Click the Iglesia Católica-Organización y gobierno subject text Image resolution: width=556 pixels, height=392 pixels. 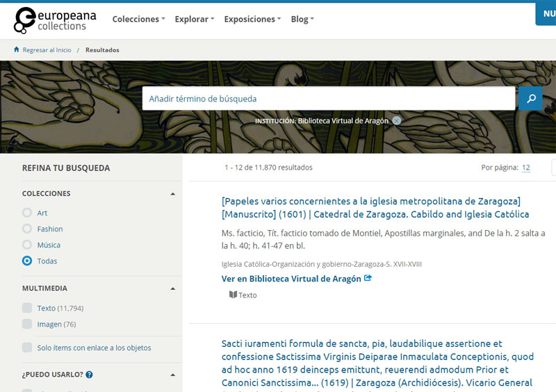(322, 264)
